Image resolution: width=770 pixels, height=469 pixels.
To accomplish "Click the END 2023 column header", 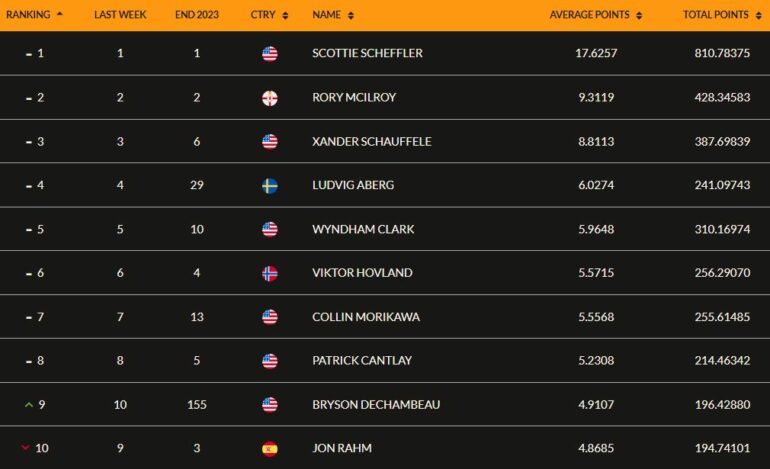I will [x=197, y=15].
